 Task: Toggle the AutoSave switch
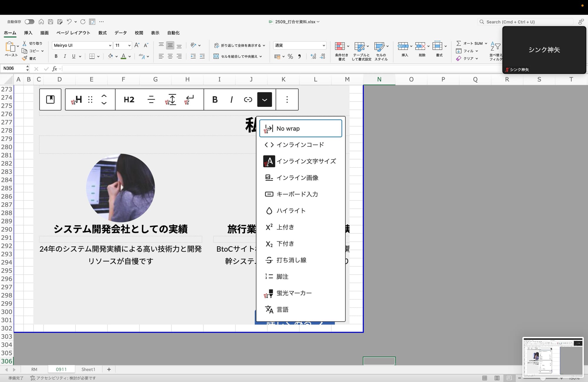click(29, 22)
